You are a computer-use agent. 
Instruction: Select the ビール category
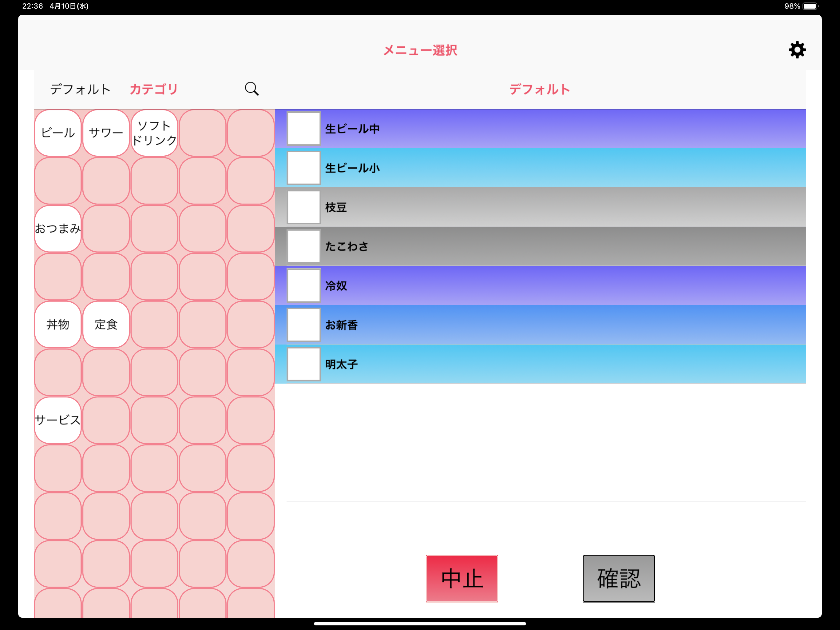(x=58, y=133)
